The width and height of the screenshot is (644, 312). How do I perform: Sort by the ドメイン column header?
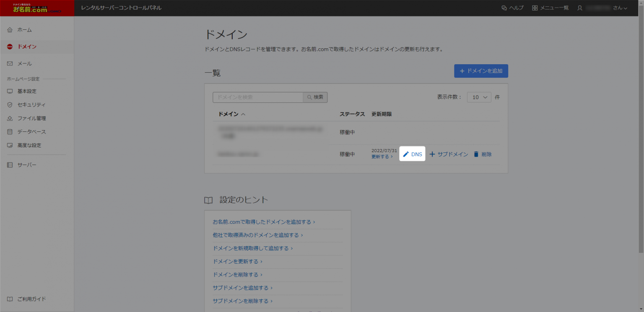click(x=232, y=114)
